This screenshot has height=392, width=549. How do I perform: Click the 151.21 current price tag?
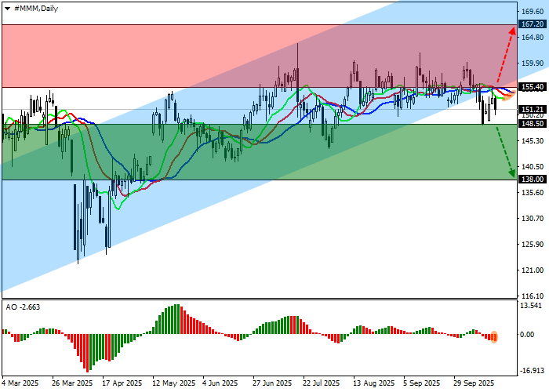(533, 109)
